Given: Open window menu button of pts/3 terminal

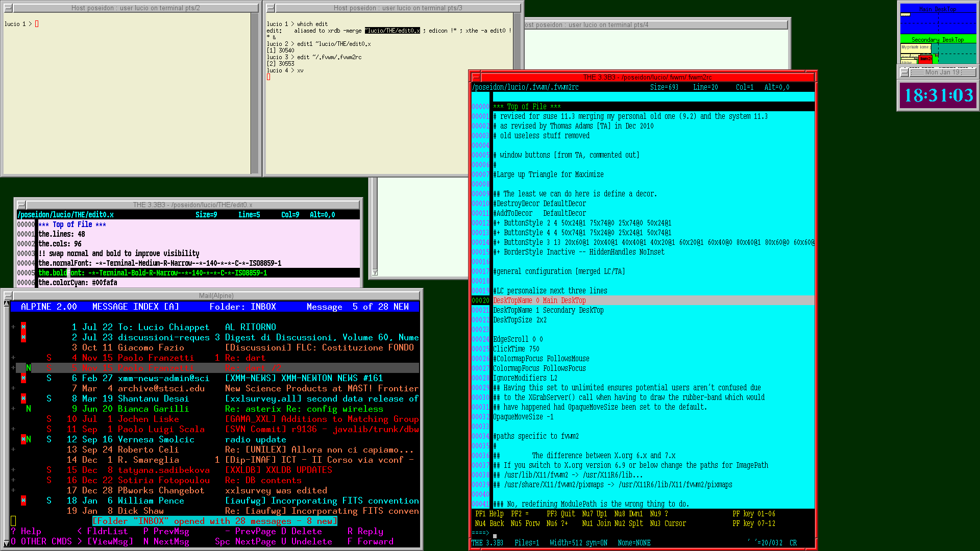Looking at the screenshot, I should click(271, 8).
